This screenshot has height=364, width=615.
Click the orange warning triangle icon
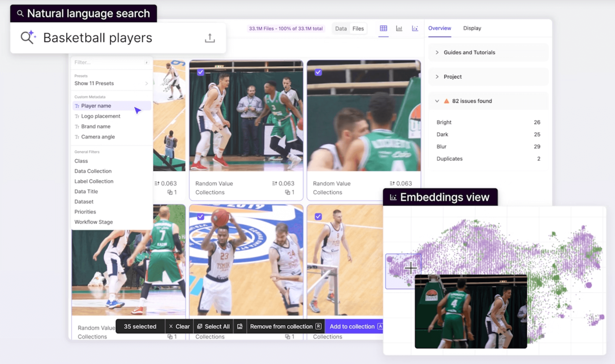tap(446, 101)
